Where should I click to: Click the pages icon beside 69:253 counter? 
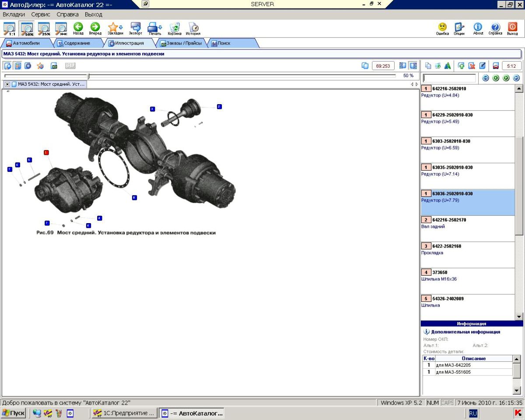click(365, 66)
